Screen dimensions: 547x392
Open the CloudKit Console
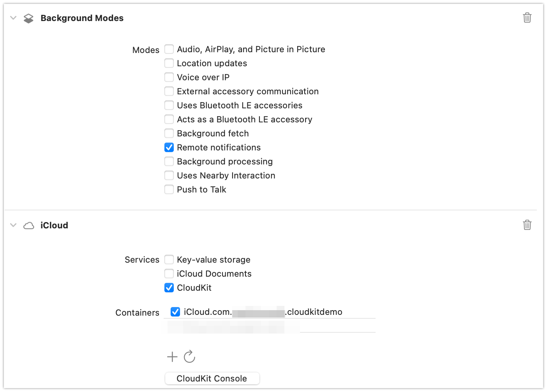[212, 378]
